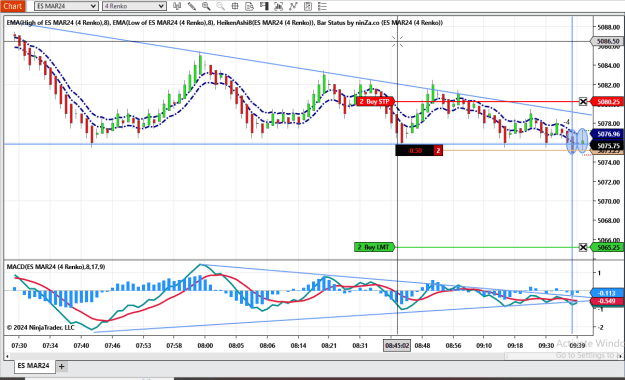Click the green 5065.25 limit price label
The image size is (625, 380).
(x=608, y=247)
